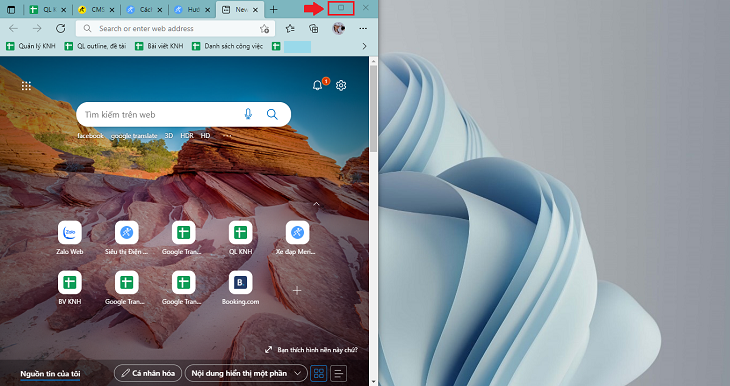Click the Tìm kiếm trên web search box
The width and height of the screenshot is (730, 386).
(x=159, y=115)
